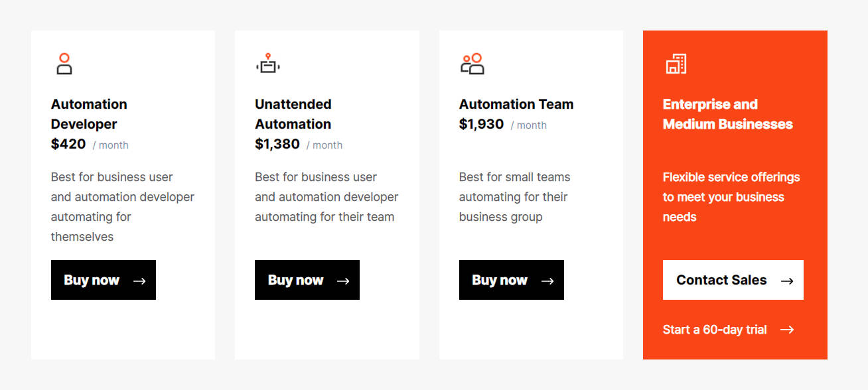Click the building icon for Enterprise plan
Screen dimensions: 868x390
tap(676, 64)
